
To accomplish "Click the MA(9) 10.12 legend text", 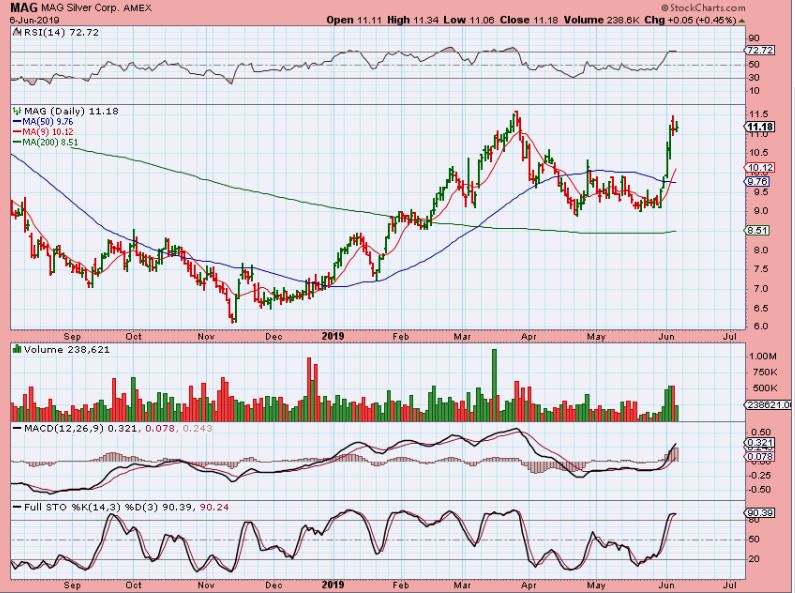I will click(48, 132).
